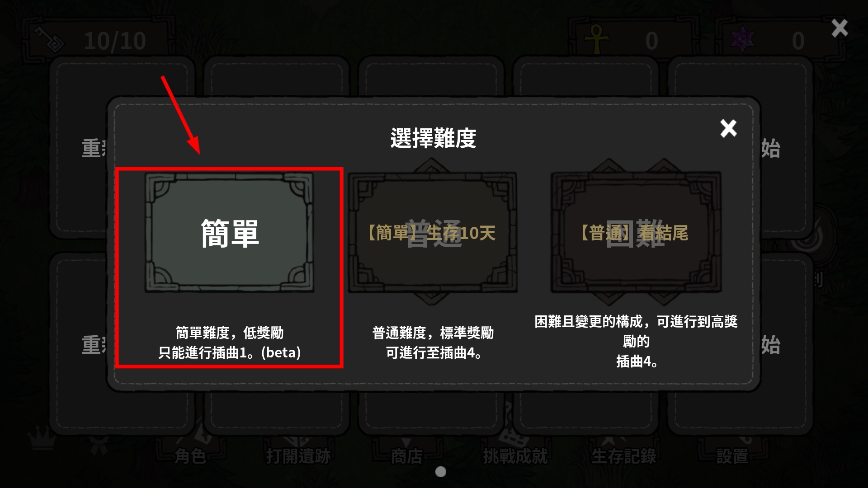
Task: Open the 設置 settings menu
Action: click(732, 456)
